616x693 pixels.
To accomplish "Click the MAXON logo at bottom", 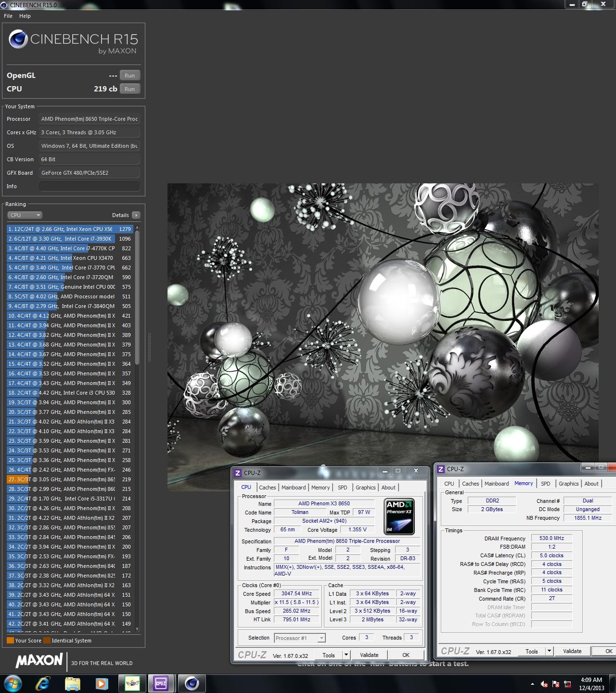I will point(39,660).
